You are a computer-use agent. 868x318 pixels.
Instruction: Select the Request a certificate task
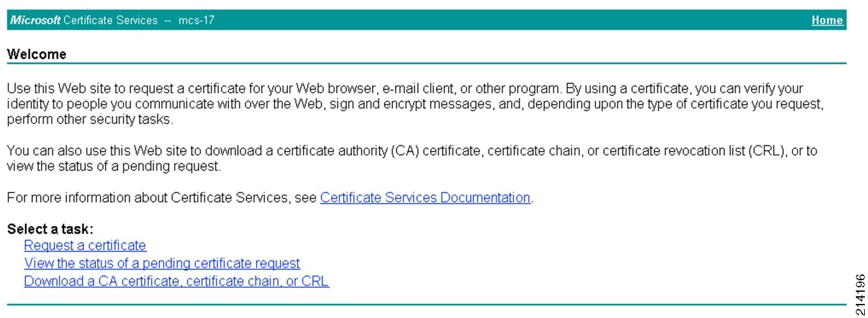pos(85,246)
